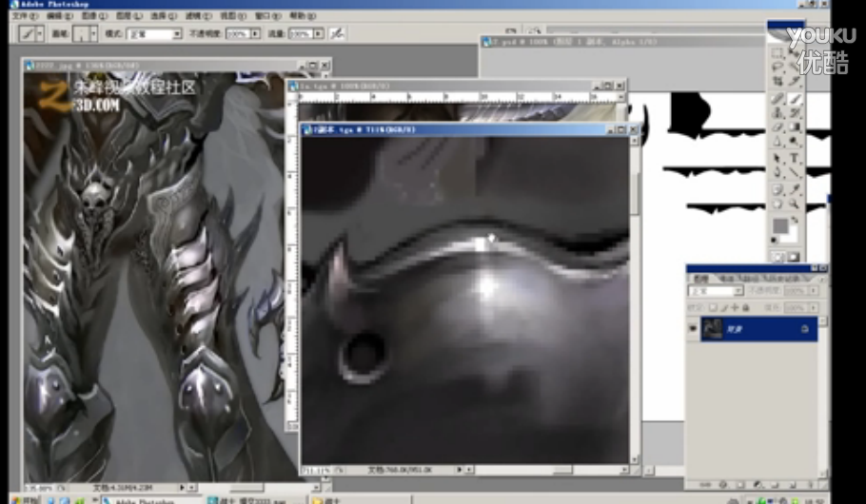Create a new layer in Layers panel
866x504 pixels.
(x=792, y=484)
